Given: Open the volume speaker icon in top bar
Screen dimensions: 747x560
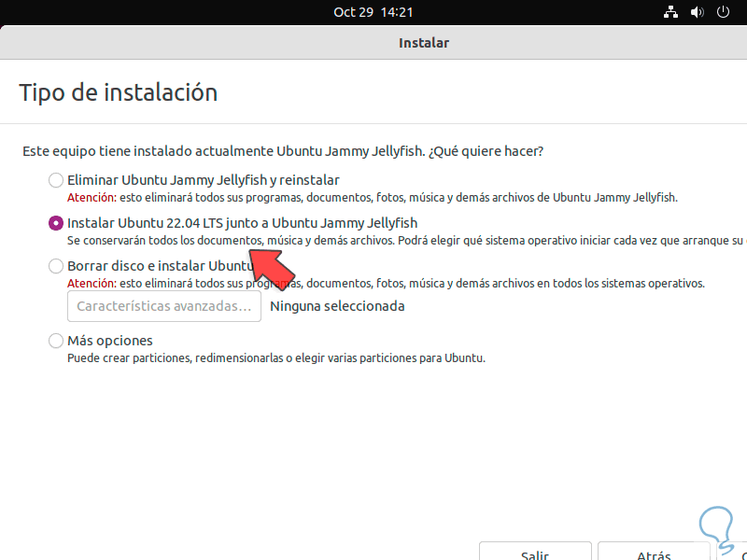Looking at the screenshot, I should coord(697,12).
